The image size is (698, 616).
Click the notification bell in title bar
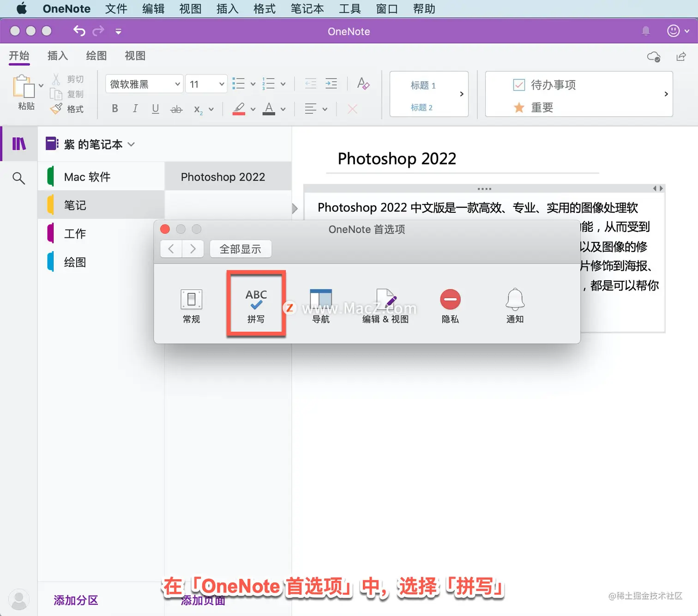[646, 31]
